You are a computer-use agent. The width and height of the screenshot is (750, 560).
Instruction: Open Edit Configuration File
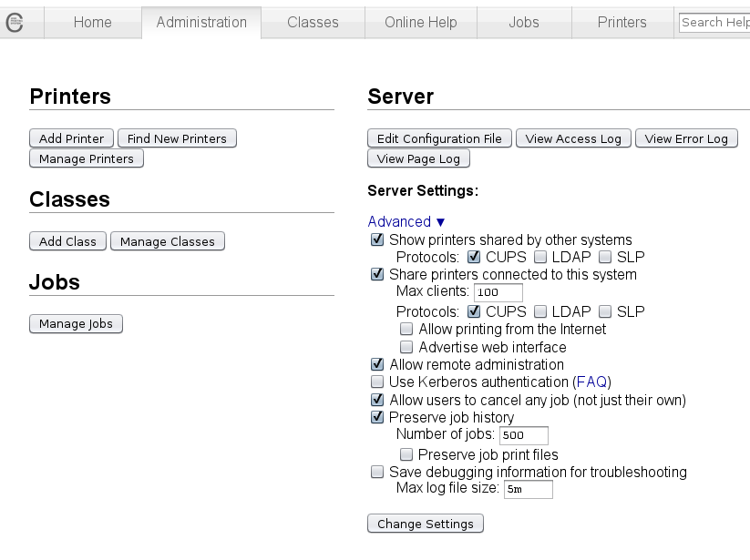[x=439, y=138]
